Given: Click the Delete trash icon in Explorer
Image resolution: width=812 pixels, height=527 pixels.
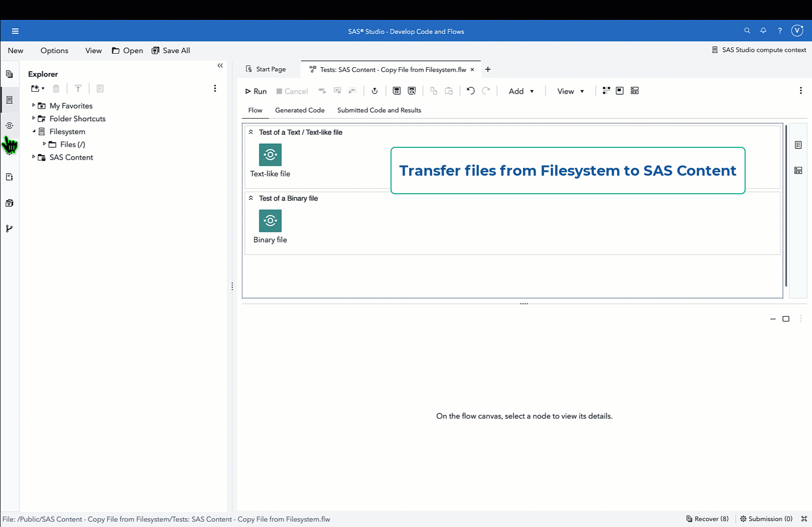Looking at the screenshot, I should [56, 88].
